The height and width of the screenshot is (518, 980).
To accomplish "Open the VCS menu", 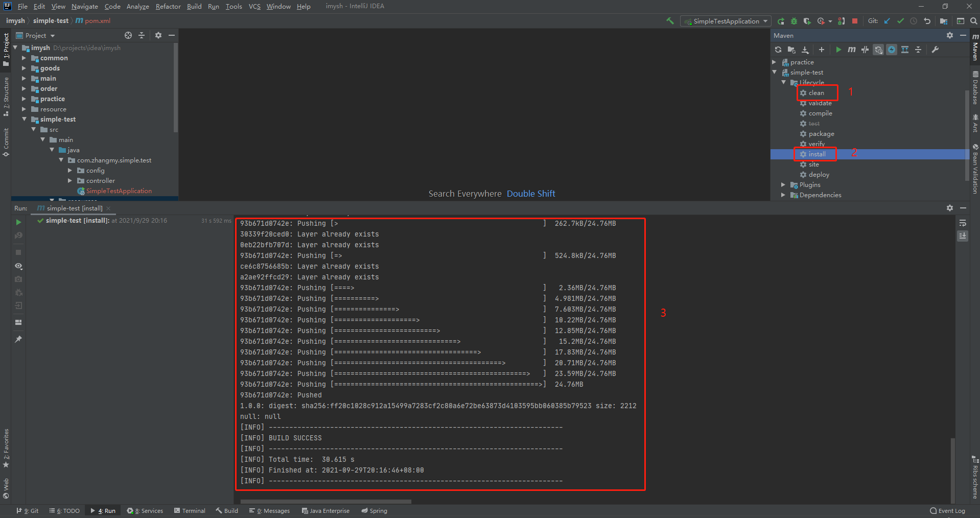I will click(x=254, y=6).
